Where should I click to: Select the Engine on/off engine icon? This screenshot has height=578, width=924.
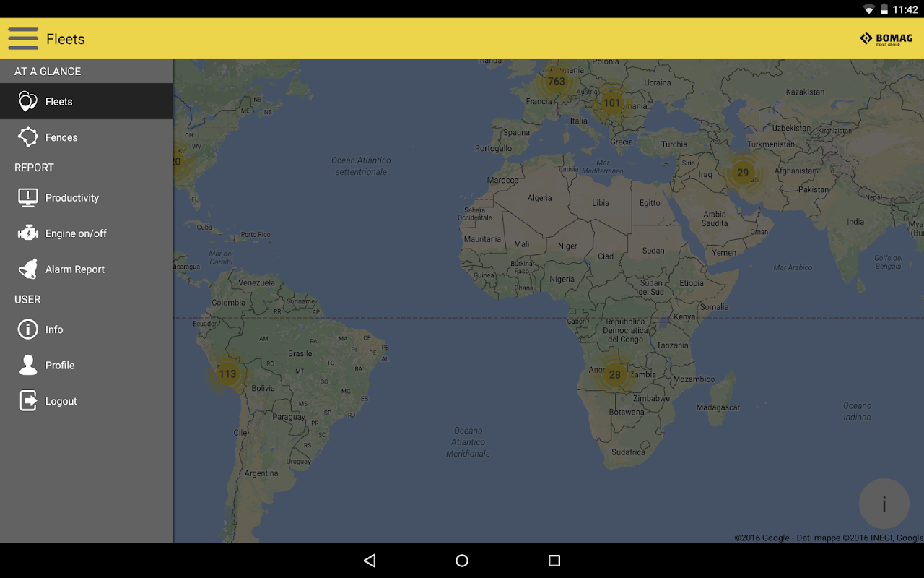pos(27,233)
